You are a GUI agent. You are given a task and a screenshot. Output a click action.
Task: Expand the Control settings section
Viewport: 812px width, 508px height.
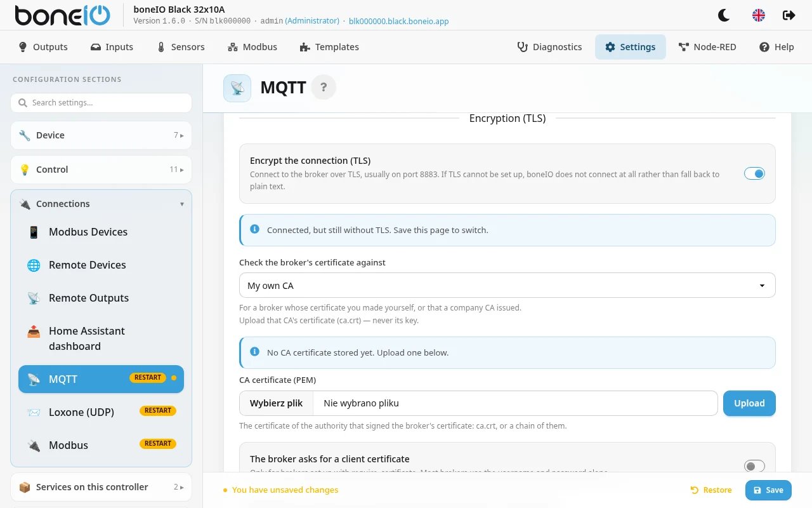[101, 170]
